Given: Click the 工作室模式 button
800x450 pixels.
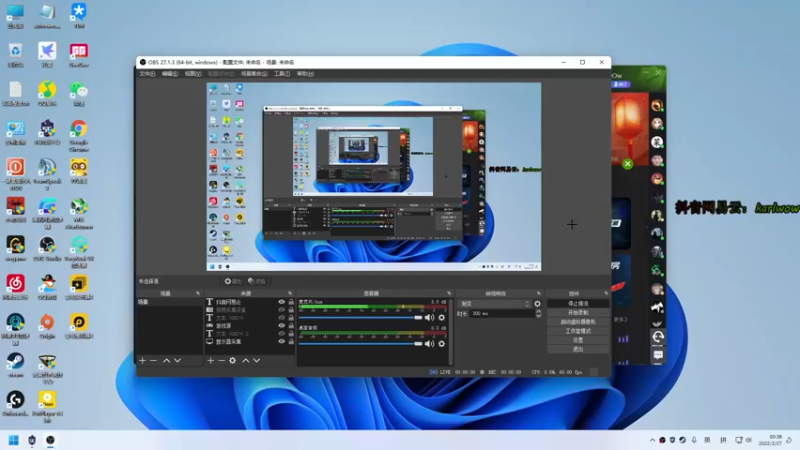Looking at the screenshot, I should coord(578,331).
